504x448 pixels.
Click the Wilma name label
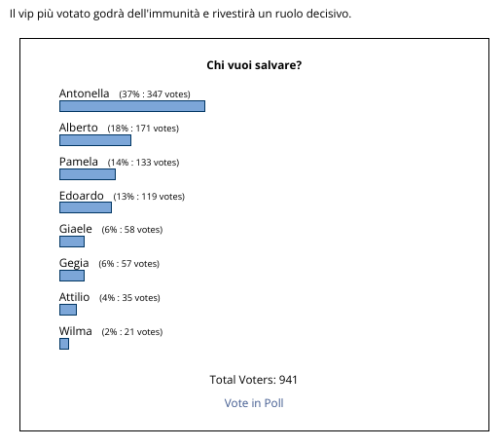coord(76,331)
